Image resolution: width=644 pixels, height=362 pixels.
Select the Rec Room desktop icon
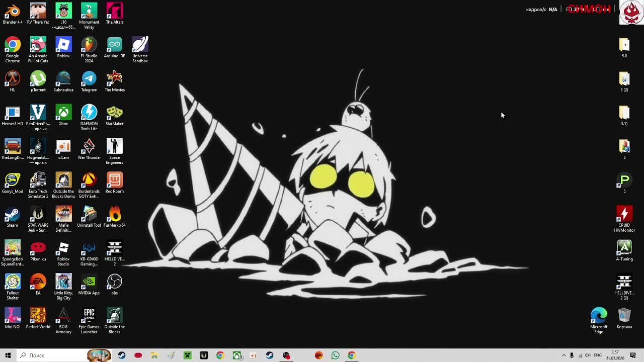[x=114, y=183]
